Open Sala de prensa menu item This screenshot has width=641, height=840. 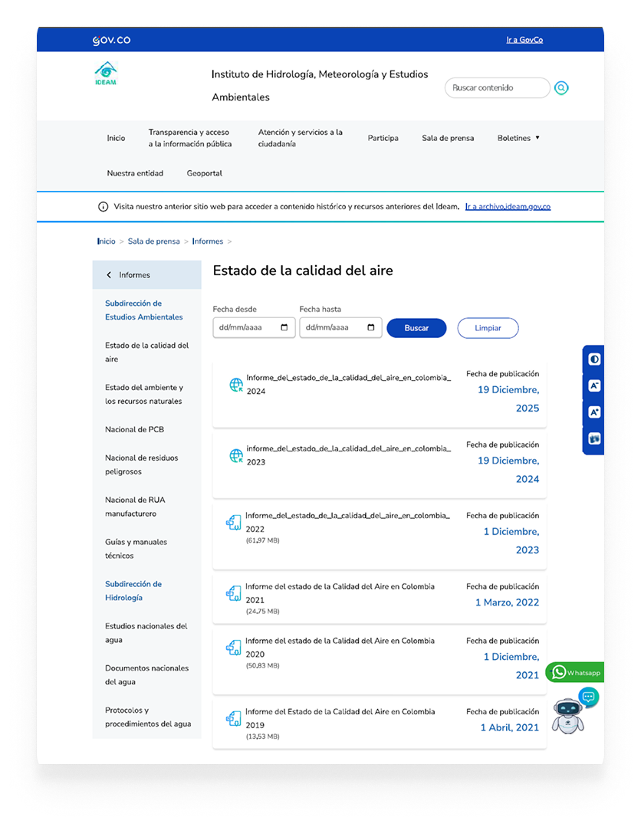coord(448,138)
